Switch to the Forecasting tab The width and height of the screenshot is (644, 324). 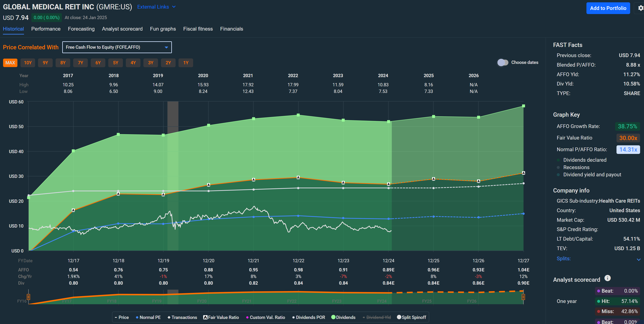point(81,29)
